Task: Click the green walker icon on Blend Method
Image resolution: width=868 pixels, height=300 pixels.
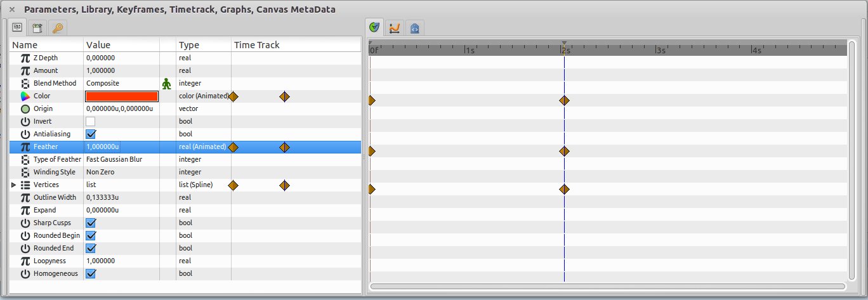Action: tap(167, 83)
